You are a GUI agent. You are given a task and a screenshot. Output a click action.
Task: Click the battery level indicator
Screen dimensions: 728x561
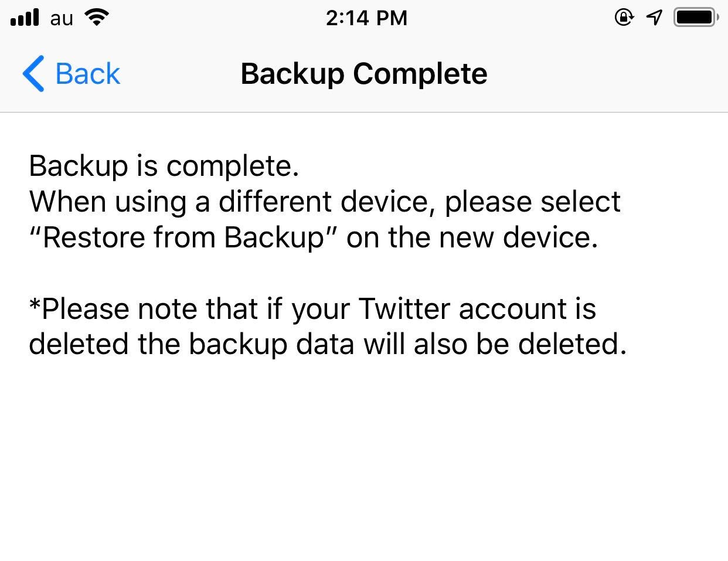point(696,18)
